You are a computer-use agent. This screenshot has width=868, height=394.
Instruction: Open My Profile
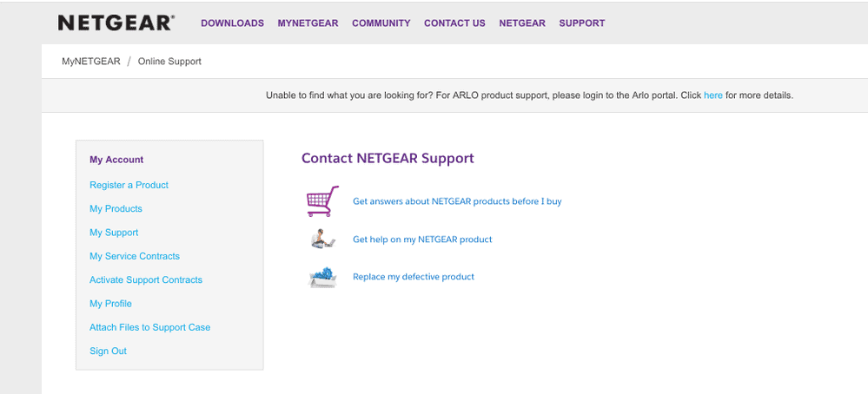[110, 304]
